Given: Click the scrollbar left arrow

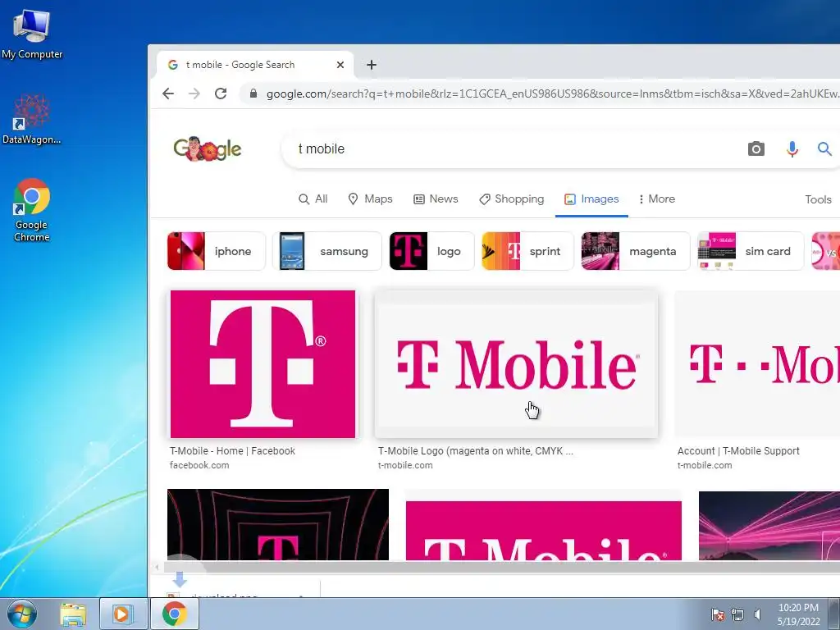Looking at the screenshot, I should (157, 567).
